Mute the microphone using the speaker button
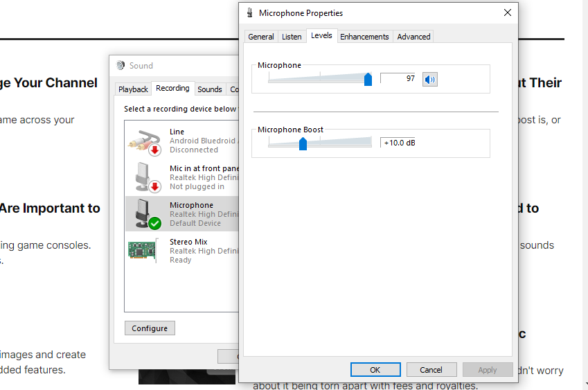This screenshot has width=588, height=390. point(430,79)
